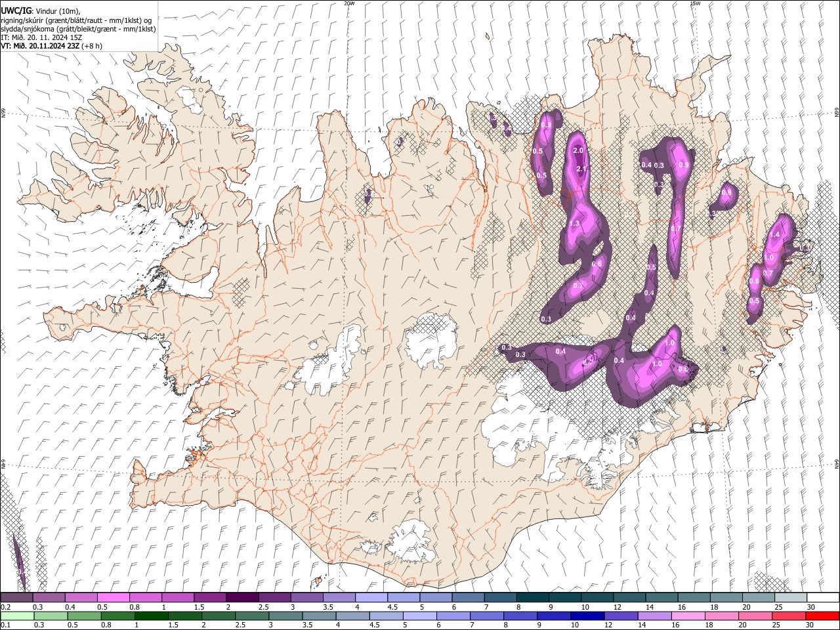The height and width of the screenshot is (630, 840).
Task: Select the dark teal 8–9 upper-row swatch
Action: [532, 597]
